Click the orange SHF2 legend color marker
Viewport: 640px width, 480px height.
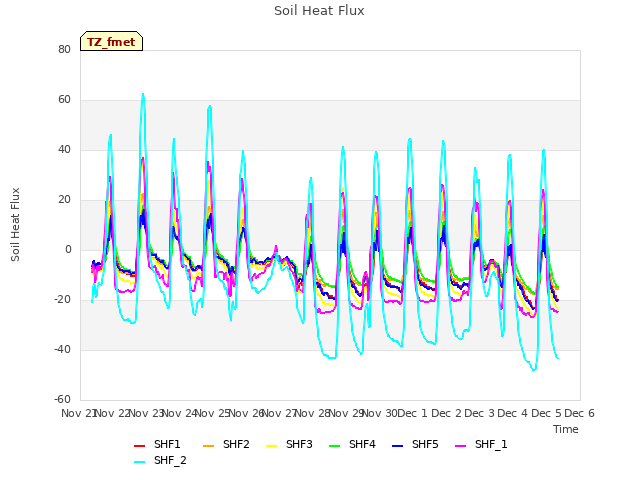tap(209, 446)
